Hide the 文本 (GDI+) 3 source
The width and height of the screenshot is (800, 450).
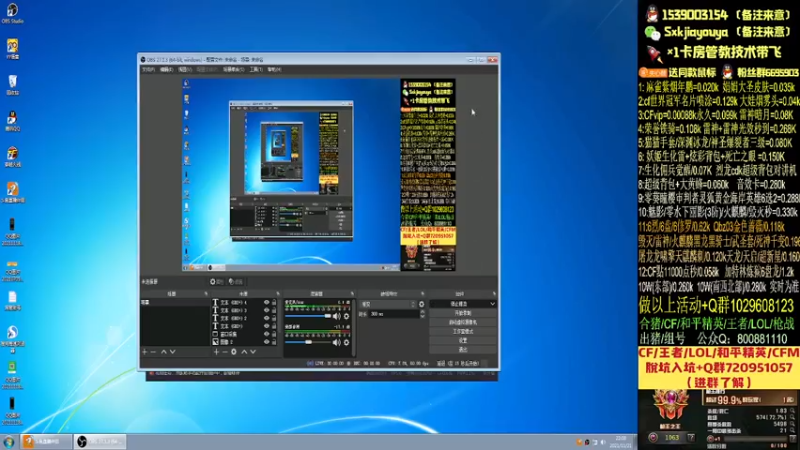coord(266,310)
